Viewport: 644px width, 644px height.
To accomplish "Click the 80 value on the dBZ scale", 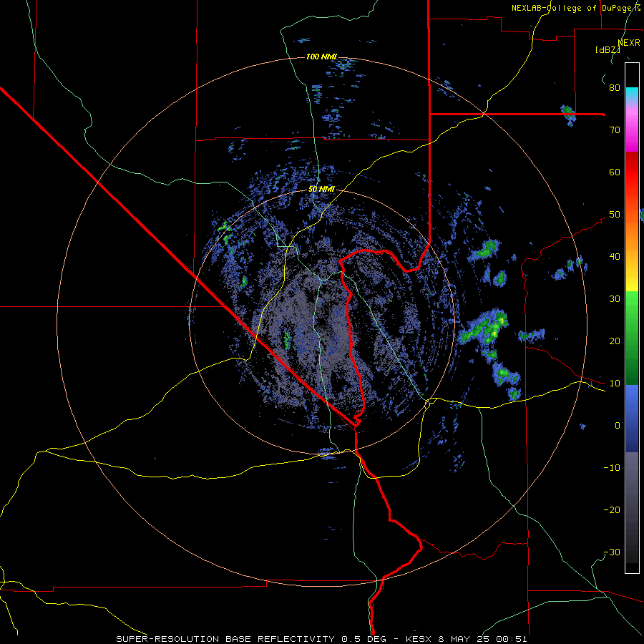I will pyautogui.click(x=615, y=88).
